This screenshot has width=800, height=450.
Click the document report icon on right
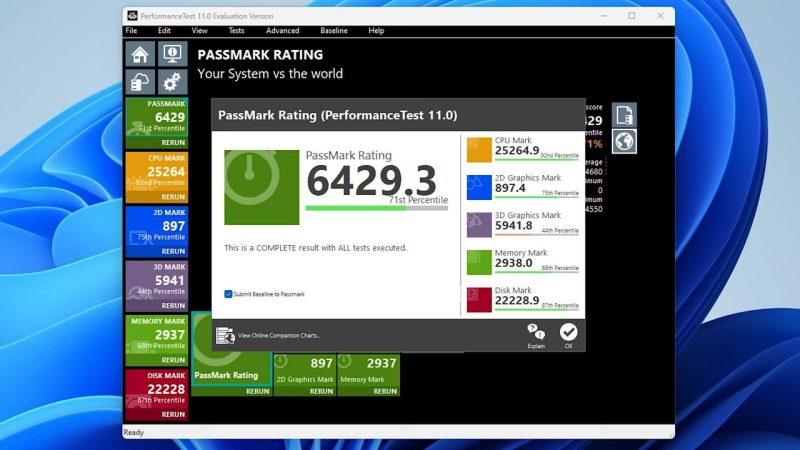coord(625,114)
